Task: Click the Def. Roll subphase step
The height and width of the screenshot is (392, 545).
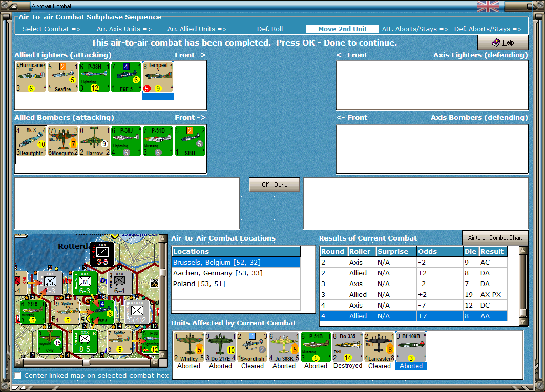Action: coord(270,29)
